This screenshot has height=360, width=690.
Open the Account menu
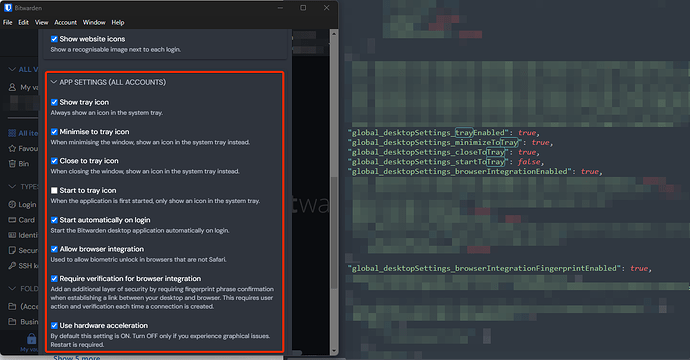pyautogui.click(x=66, y=22)
